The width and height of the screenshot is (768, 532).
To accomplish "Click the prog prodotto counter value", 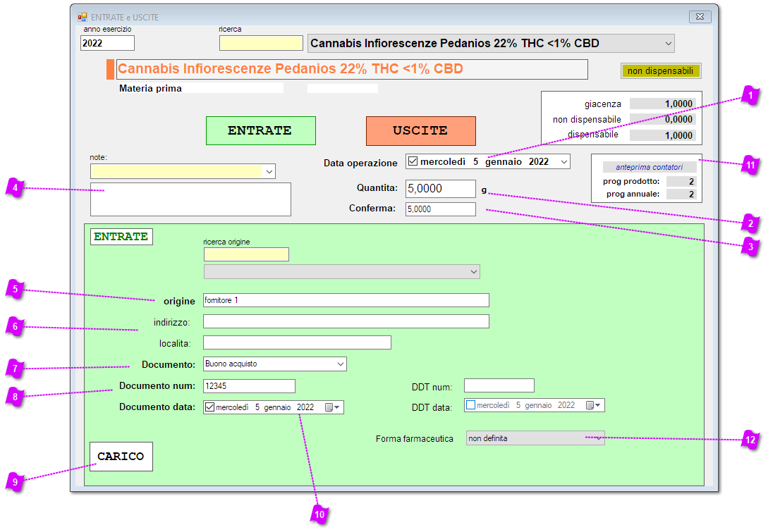I will point(681,181).
